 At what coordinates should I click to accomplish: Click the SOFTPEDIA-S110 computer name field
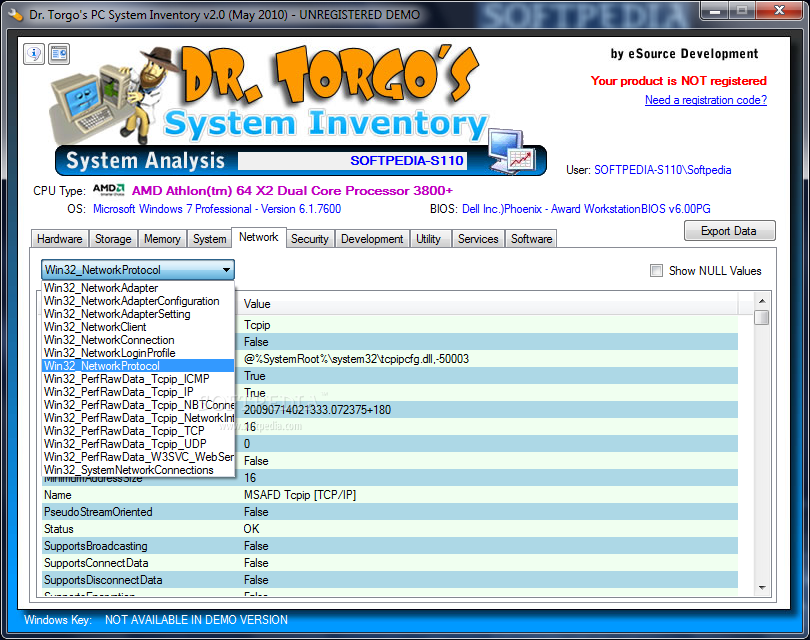point(352,161)
